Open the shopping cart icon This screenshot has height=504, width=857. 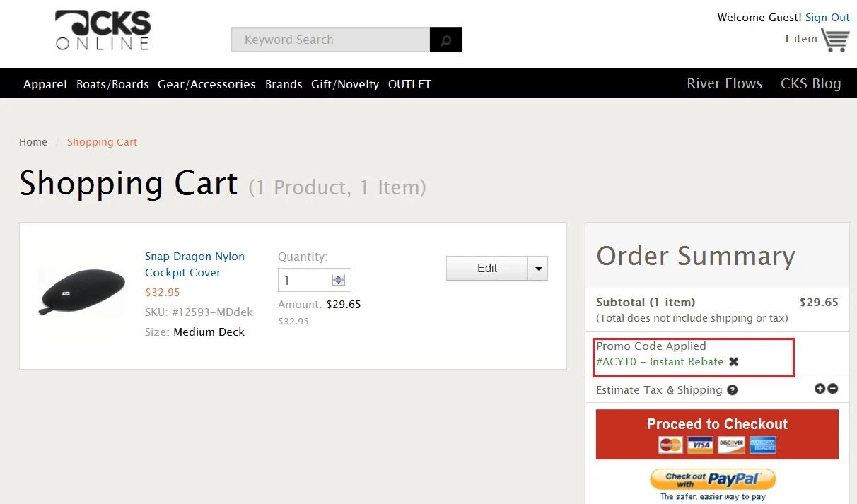[836, 40]
